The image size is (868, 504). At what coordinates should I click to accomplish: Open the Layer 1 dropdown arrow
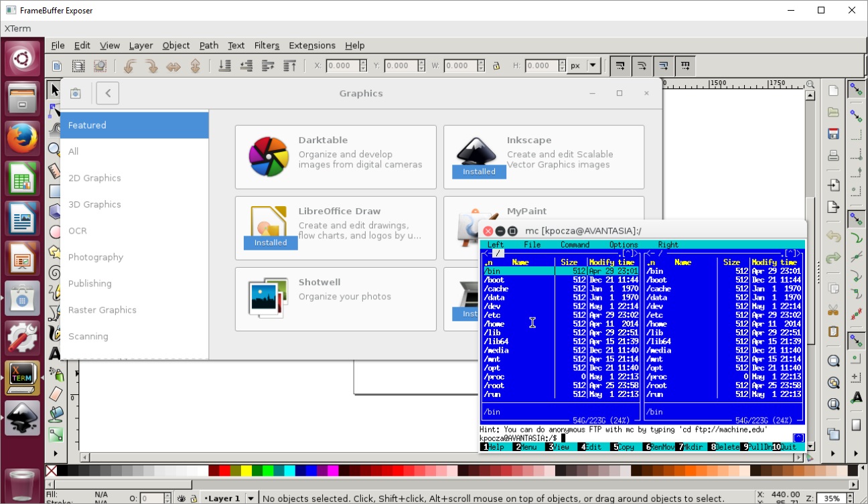click(250, 499)
